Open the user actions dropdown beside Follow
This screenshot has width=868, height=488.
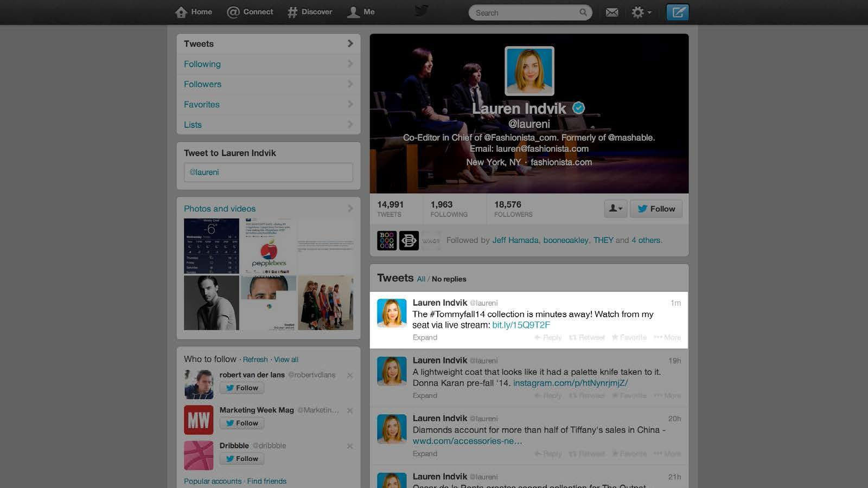pyautogui.click(x=616, y=209)
